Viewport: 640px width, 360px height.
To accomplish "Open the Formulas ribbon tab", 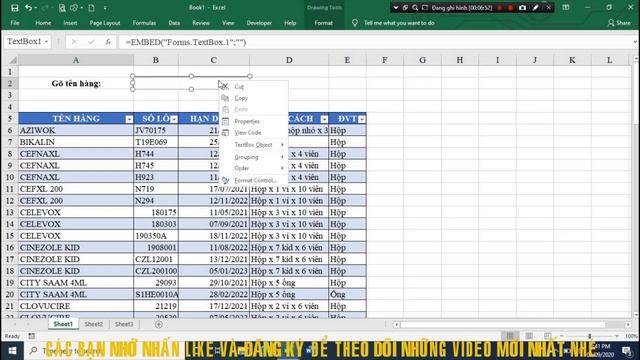I will pos(144,23).
